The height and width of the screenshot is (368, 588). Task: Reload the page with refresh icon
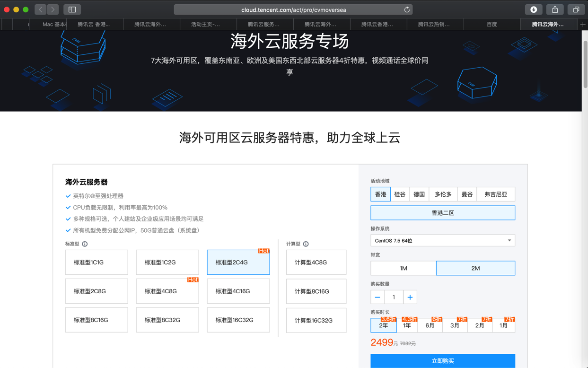click(407, 9)
